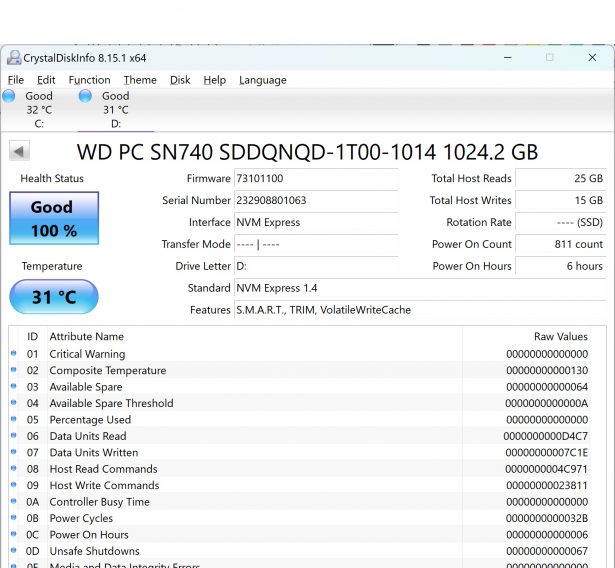
Task: Click the Serial Number field
Action: point(315,200)
